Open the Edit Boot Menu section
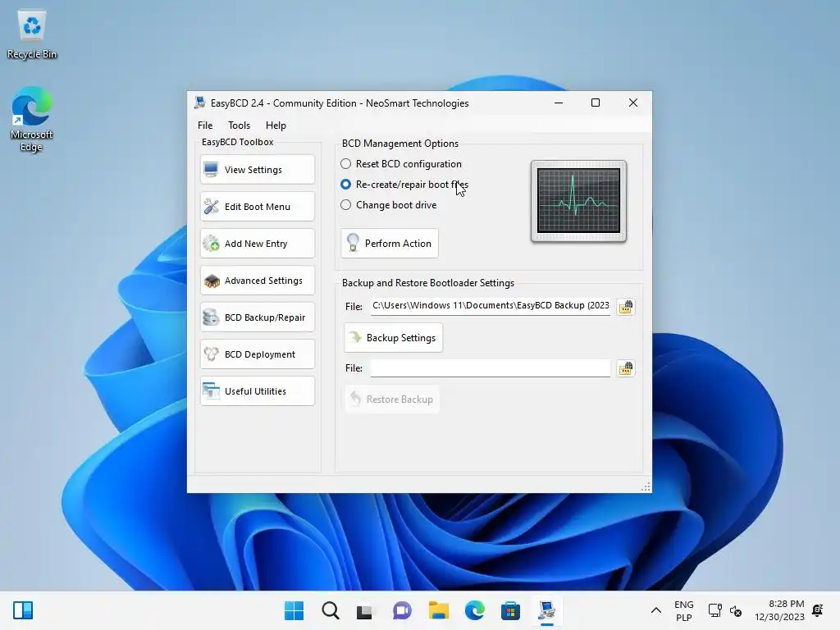This screenshot has width=840, height=630. pos(257,207)
